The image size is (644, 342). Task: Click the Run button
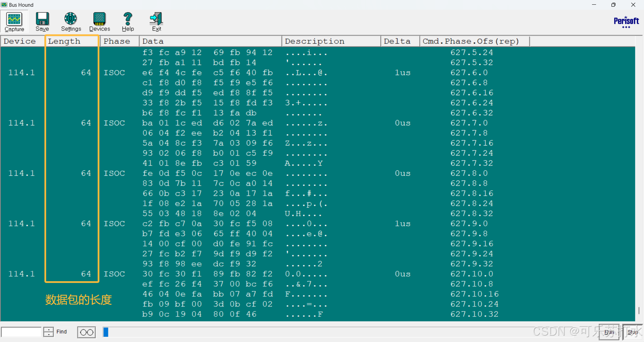pos(609,332)
